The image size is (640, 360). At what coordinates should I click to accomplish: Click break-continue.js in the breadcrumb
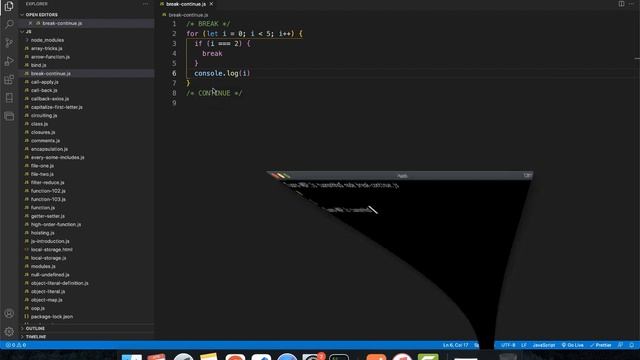(x=188, y=15)
